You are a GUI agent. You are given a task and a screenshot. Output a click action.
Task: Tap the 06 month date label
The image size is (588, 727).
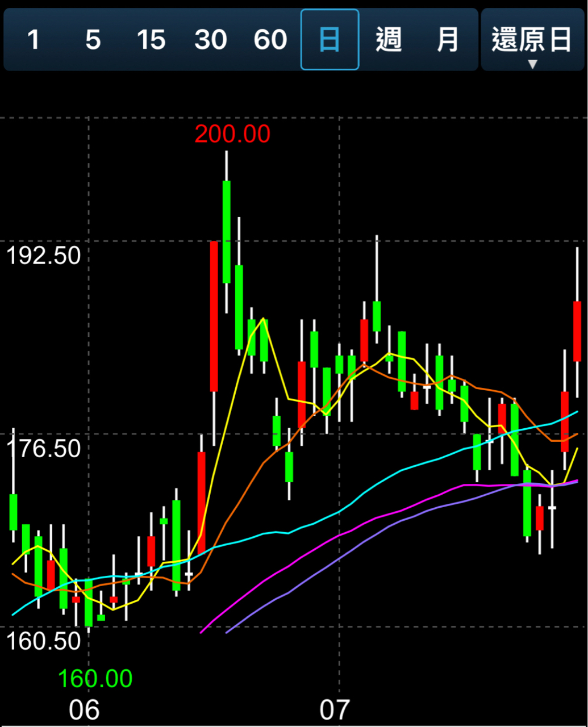pos(84,710)
